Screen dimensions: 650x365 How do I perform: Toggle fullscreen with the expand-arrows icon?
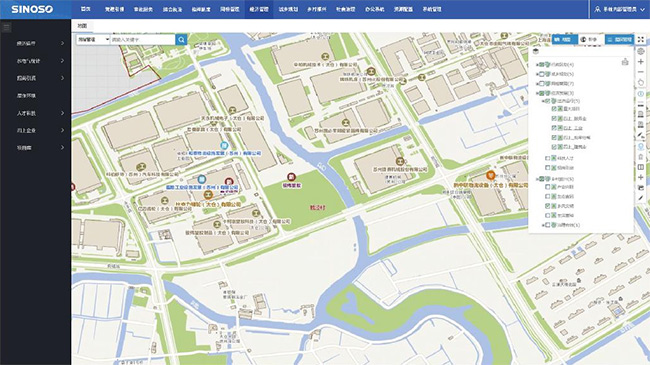pyautogui.click(x=640, y=39)
